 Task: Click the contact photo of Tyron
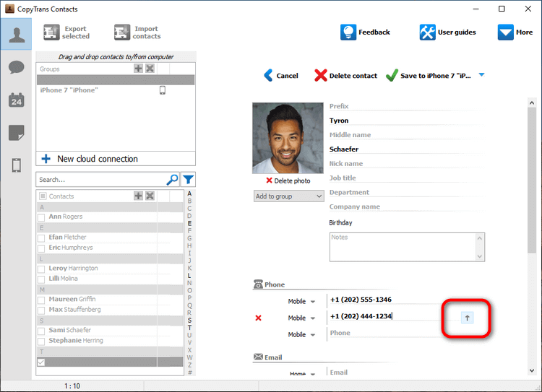[x=288, y=138]
